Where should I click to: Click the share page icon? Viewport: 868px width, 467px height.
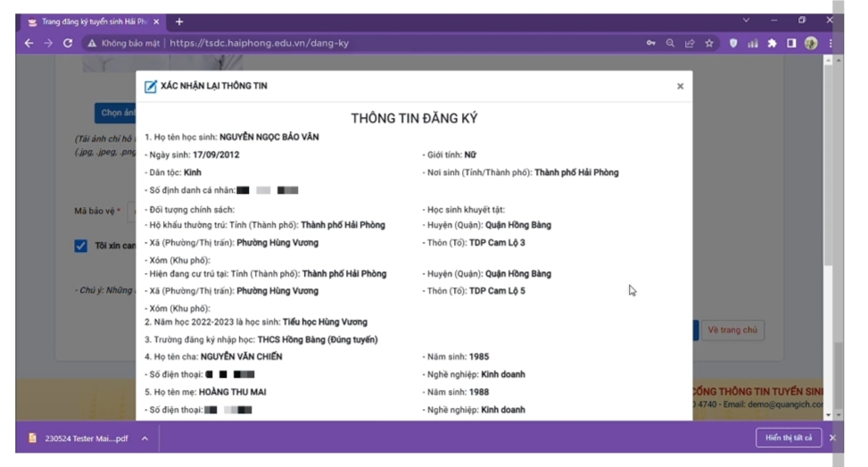tap(690, 43)
